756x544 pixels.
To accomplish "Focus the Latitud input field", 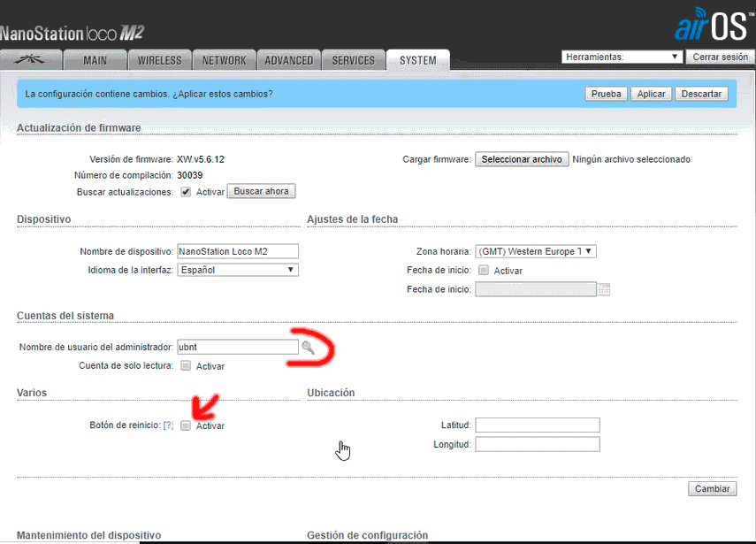I will pos(538,425).
